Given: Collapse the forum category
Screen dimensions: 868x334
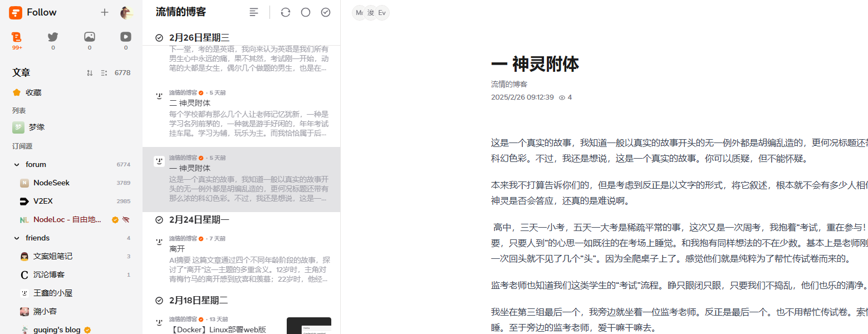Looking at the screenshot, I should tap(17, 165).
